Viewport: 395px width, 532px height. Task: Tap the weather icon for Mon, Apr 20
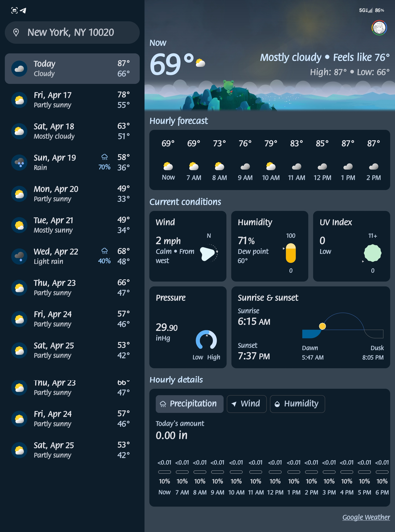[x=19, y=194]
